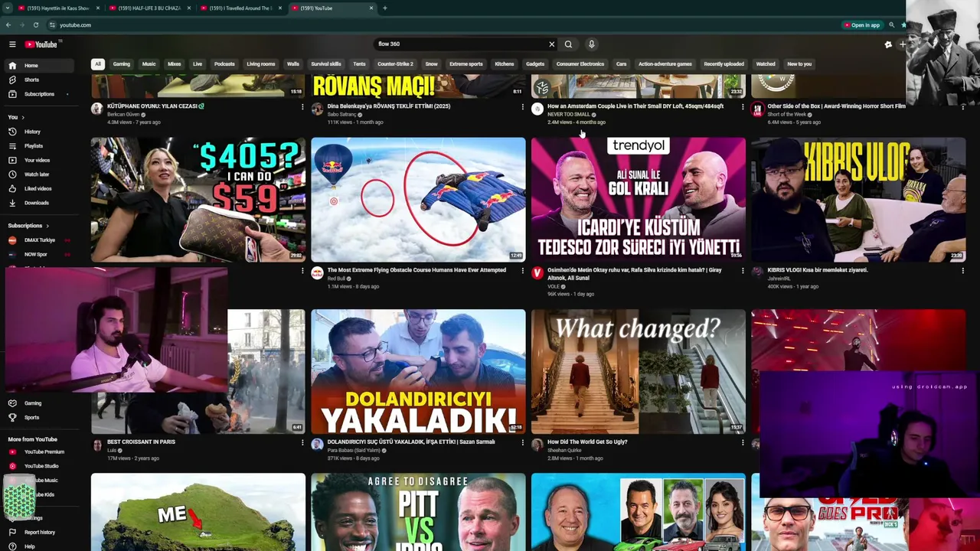
Task: Open Red Bull channel avatar
Action: click(317, 273)
